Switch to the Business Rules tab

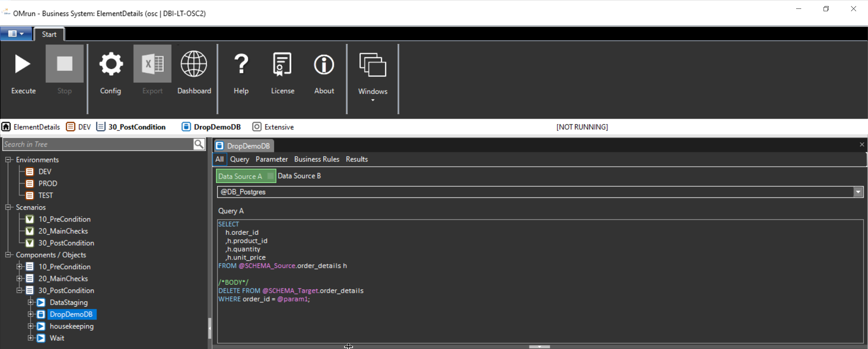click(316, 159)
